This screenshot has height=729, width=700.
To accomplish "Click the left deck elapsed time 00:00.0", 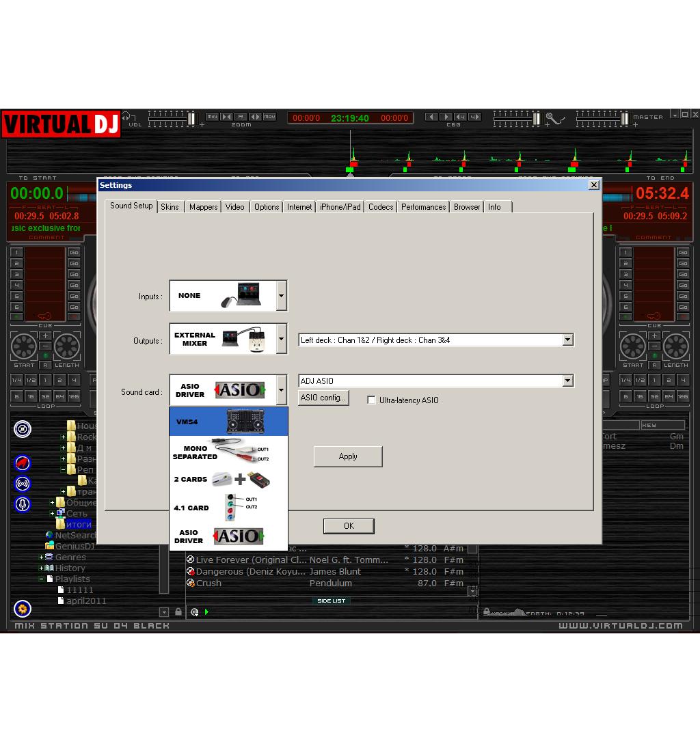I will 37,193.
